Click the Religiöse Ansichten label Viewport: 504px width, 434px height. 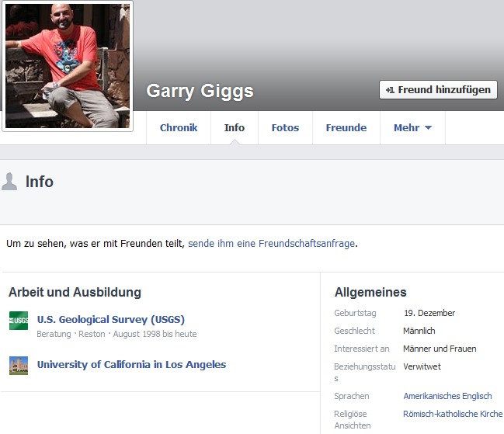(353, 419)
